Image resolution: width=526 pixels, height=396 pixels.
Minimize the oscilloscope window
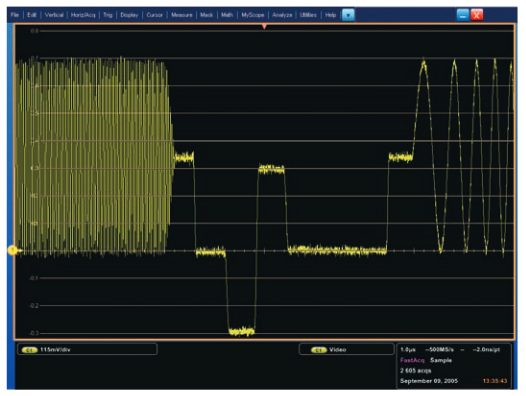[463, 15]
